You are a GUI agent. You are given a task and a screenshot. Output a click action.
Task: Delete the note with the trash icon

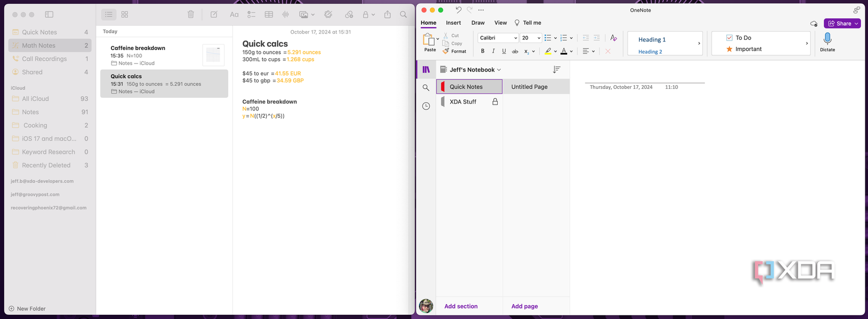(191, 15)
